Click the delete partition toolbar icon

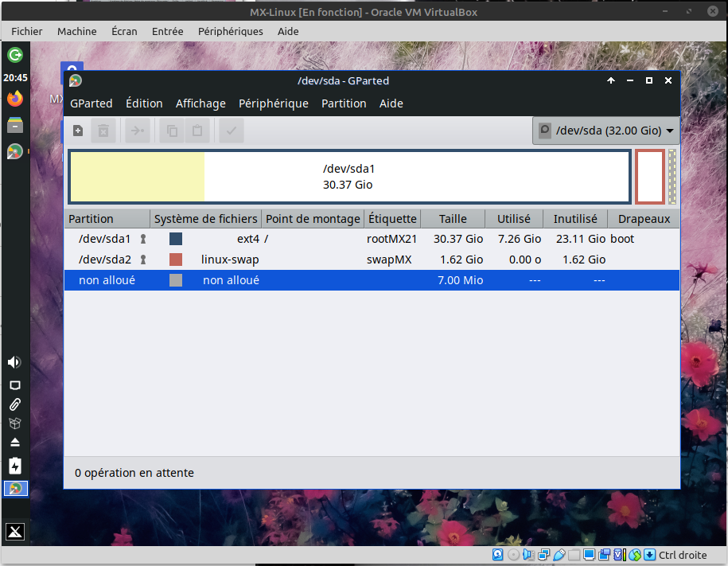[103, 131]
